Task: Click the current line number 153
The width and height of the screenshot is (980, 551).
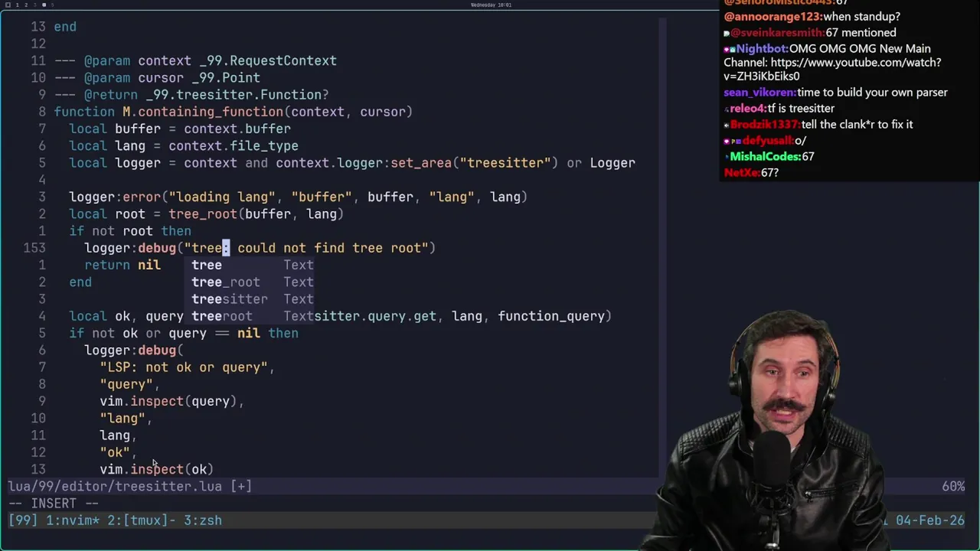Action: (x=34, y=248)
